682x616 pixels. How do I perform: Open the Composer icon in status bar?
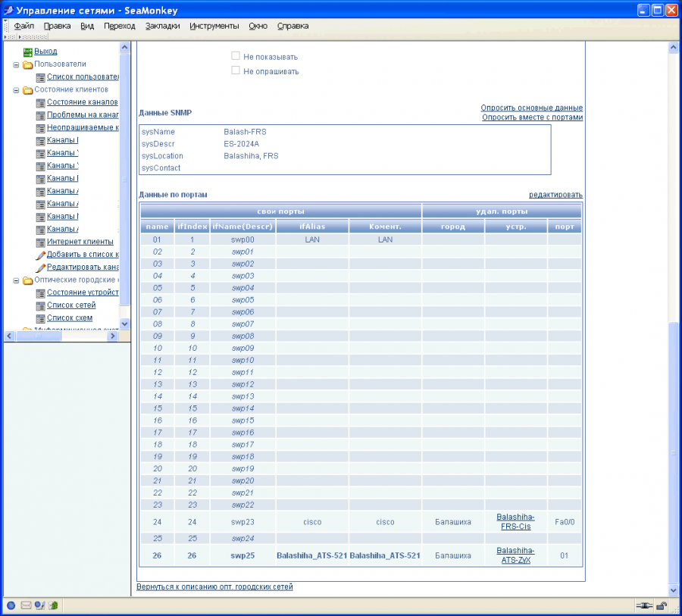(x=39, y=605)
